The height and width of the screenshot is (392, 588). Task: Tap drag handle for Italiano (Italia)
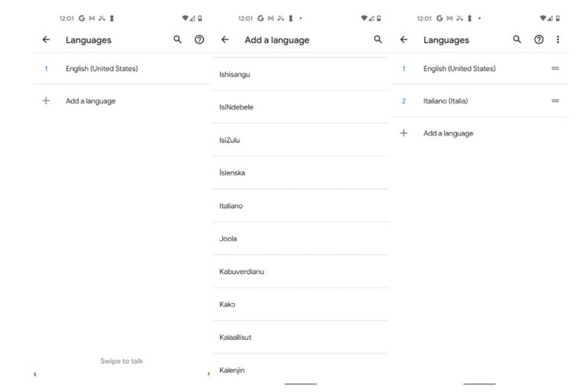[x=555, y=101]
